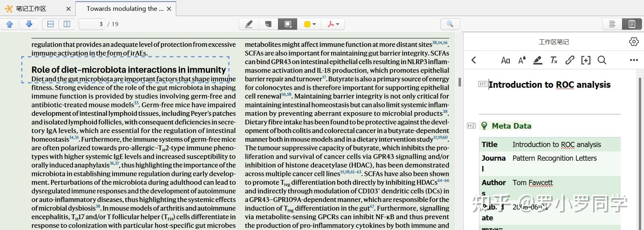644x230 pixels.
Task: Click the Introduction to ROC analysis heading
Action: pos(549,85)
